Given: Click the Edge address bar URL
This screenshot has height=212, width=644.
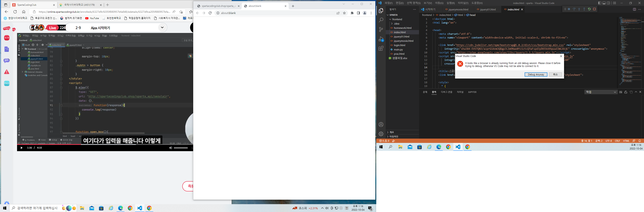Looking at the screenshot, I should (x=104, y=12).
